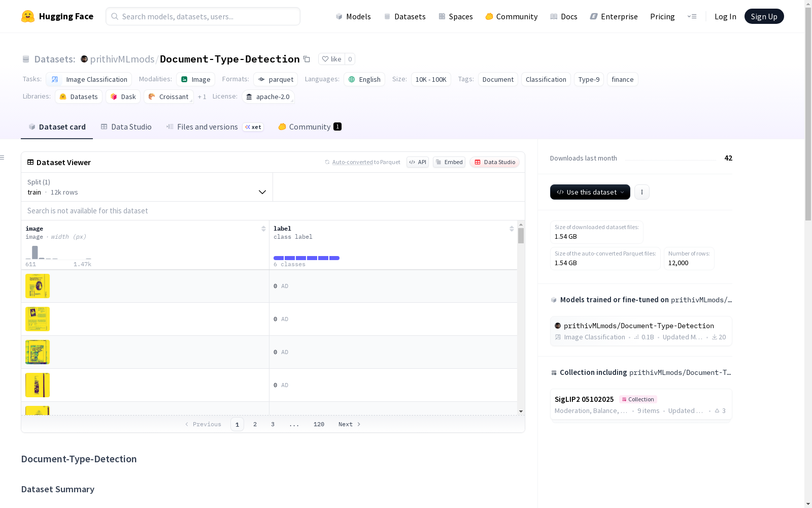Toggle the left-edge table of contents icon
Image resolution: width=812 pixels, height=508 pixels.
tap(3, 157)
